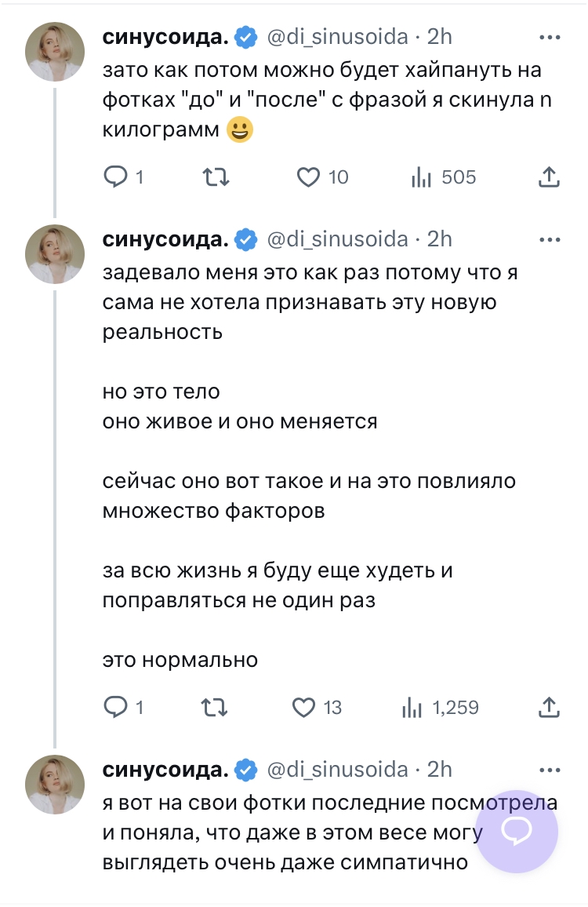Like the tweet with 13 likes

click(303, 708)
